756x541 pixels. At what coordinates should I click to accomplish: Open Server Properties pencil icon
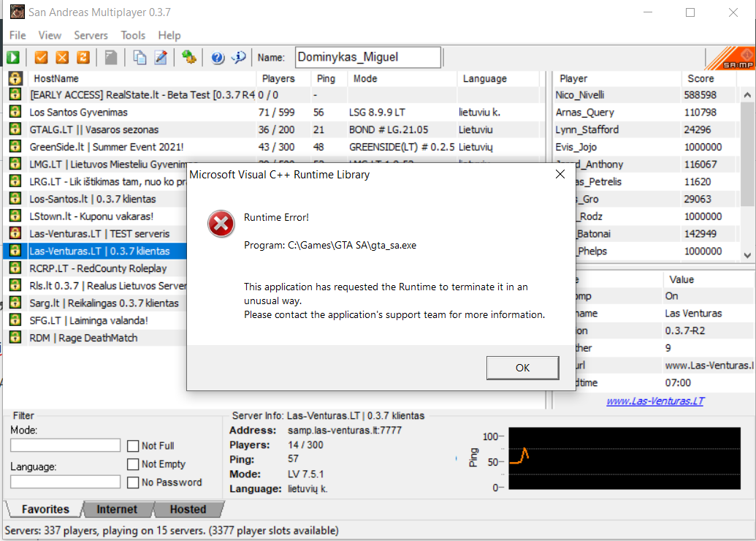tap(161, 58)
